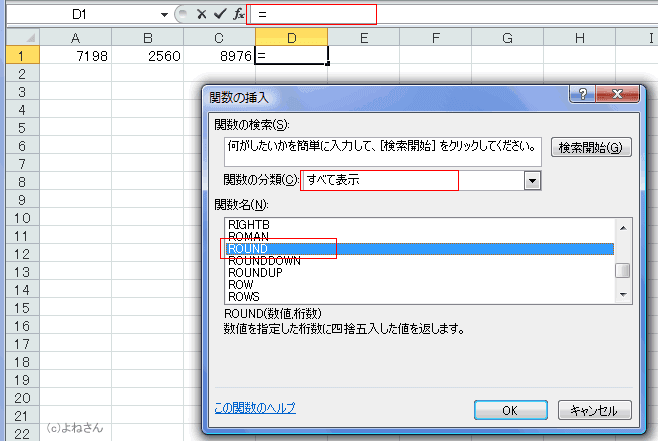The image size is (658, 441).
Task: Click the formula bar input
Action: pyautogui.click(x=454, y=15)
